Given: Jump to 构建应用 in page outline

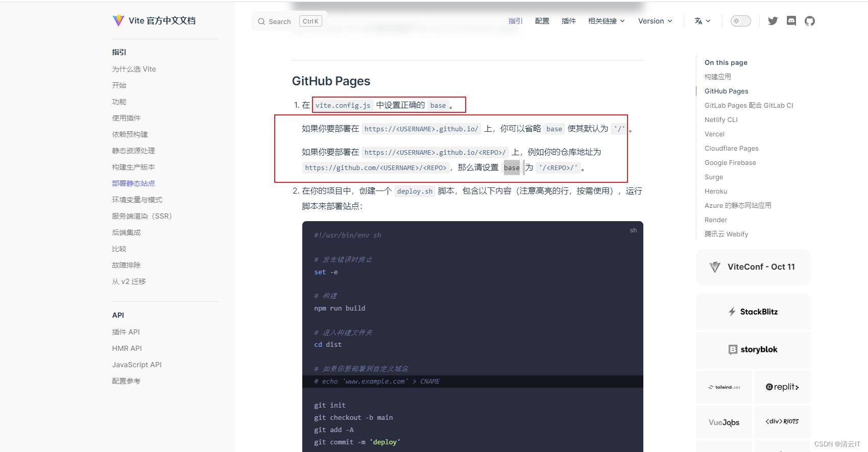Looking at the screenshot, I should (718, 77).
